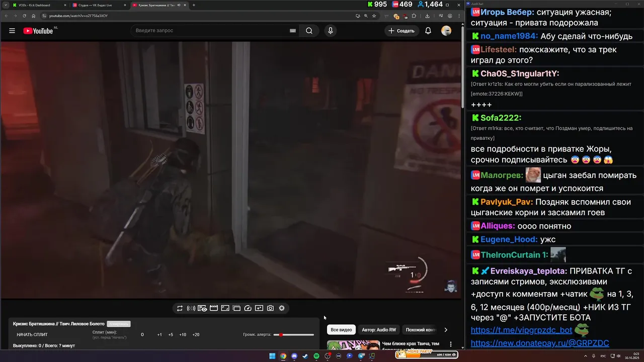Adjust the Громк. алерта volume slider
Screen dimensions: 644x362
[293, 335]
